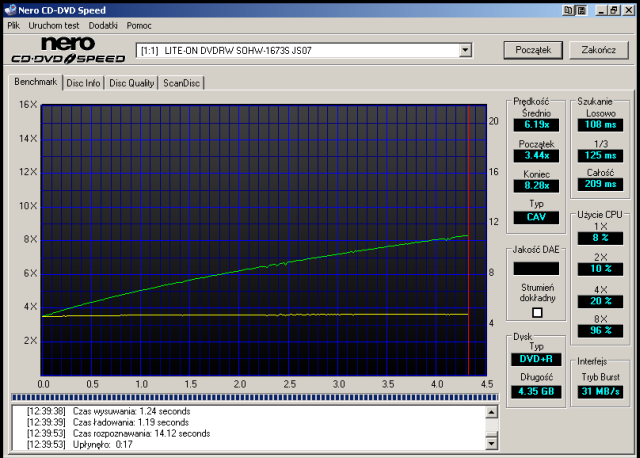Image resolution: width=640 pixels, height=458 pixels.
Task: Click the 1X CPU usage 8 % value
Action: [600, 238]
